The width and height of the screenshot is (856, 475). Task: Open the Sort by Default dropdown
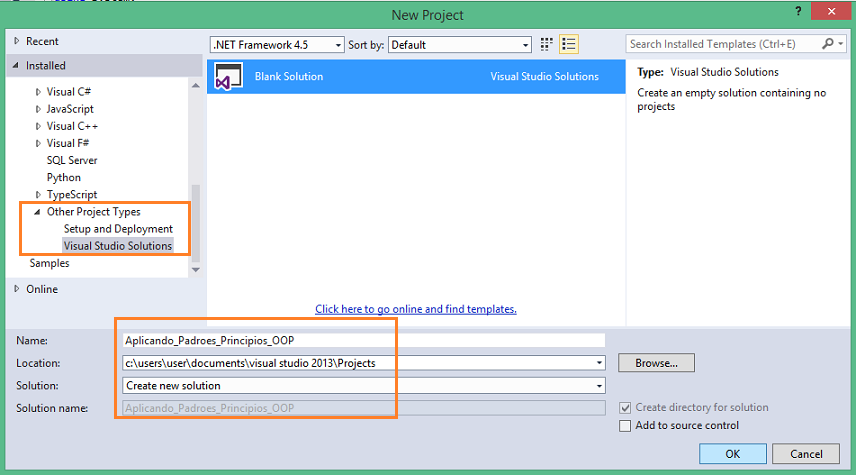460,45
